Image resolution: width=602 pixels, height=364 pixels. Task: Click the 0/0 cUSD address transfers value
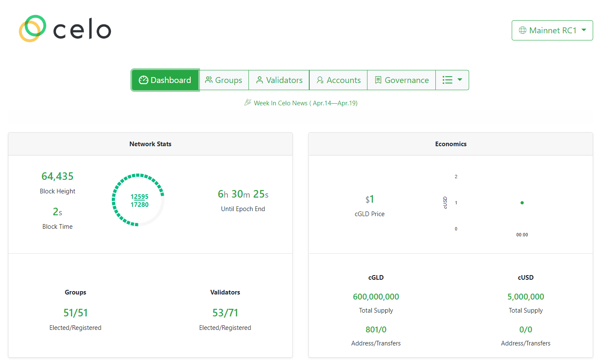[526, 329]
